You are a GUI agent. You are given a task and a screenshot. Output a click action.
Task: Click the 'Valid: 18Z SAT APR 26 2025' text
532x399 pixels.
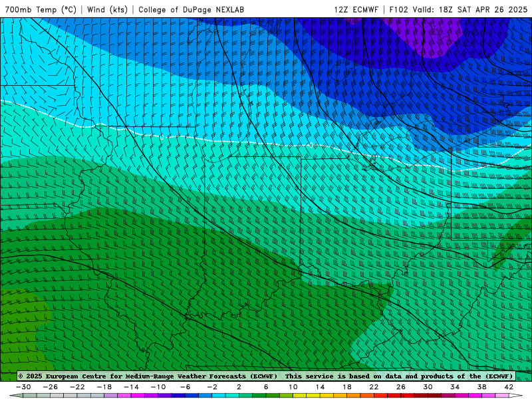(470, 10)
